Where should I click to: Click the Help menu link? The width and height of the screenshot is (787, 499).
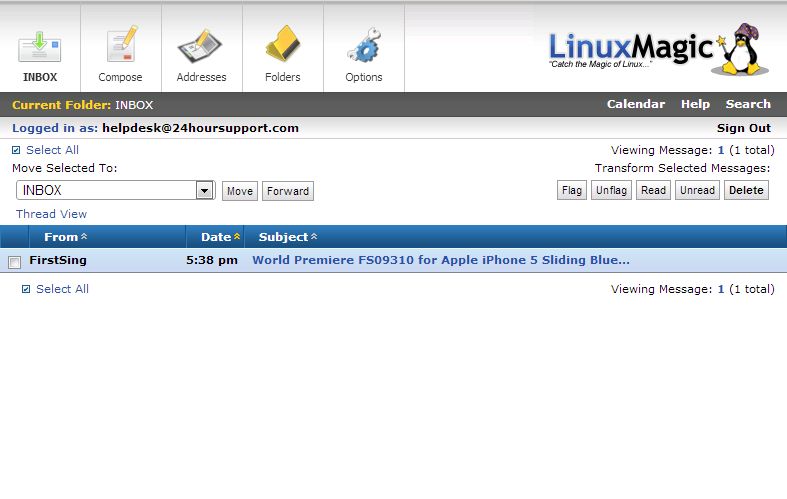click(695, 104)
